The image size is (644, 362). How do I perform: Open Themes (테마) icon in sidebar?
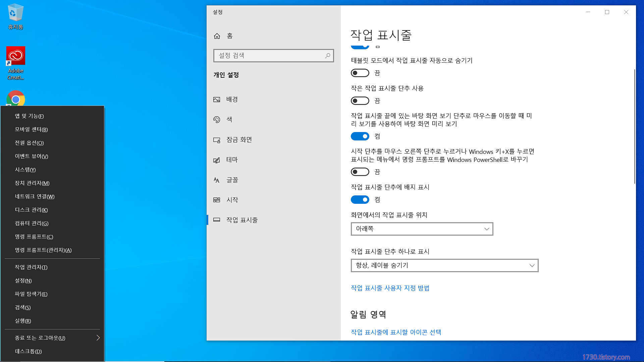point(217,160)
